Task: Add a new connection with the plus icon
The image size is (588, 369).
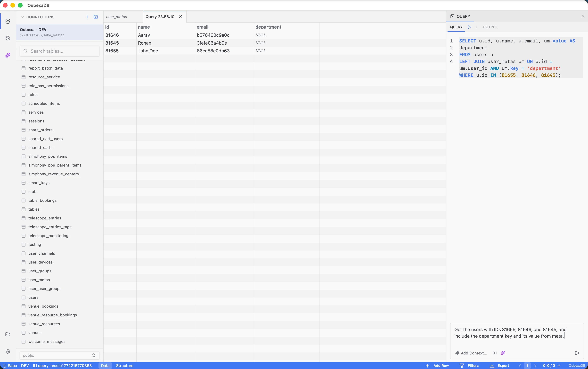Action: pyautogui.click(x=87, y=17)
